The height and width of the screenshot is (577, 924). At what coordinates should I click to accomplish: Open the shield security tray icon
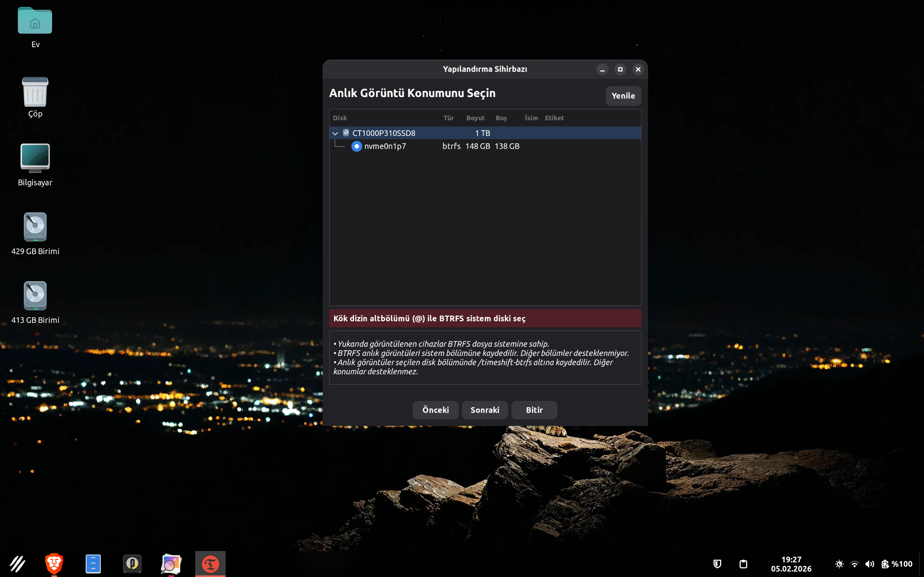(717, 564)
